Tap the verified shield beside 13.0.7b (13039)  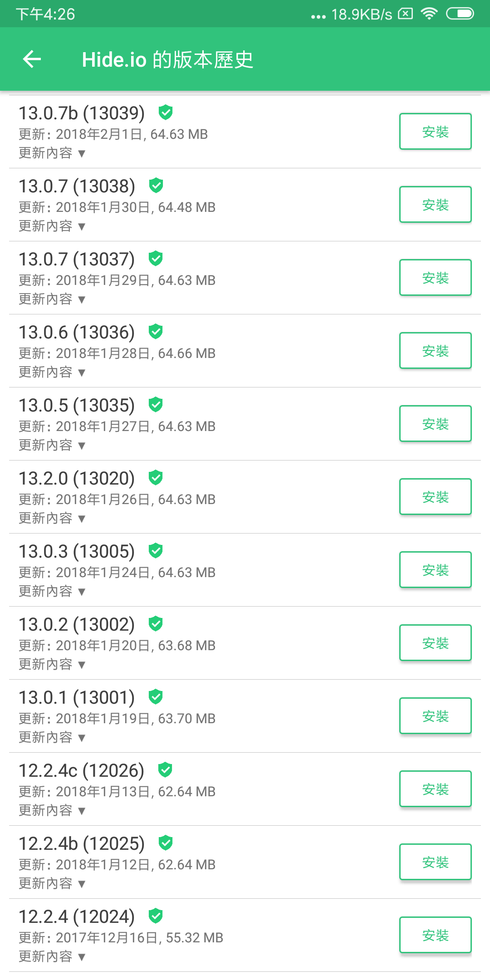166,112
